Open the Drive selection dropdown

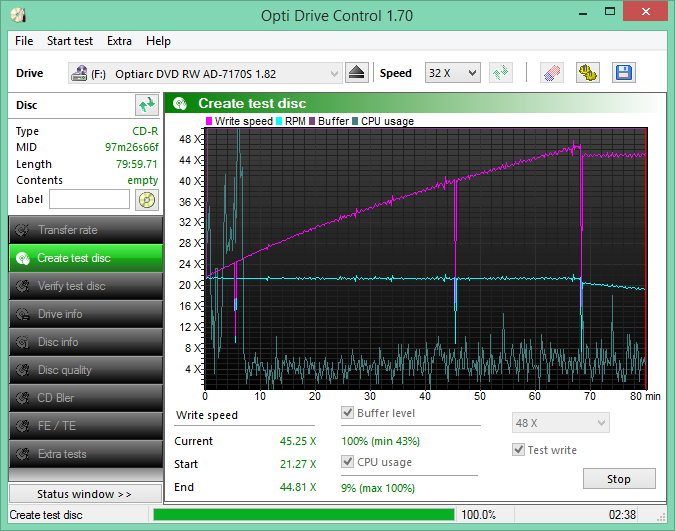(x=205, y=73)
